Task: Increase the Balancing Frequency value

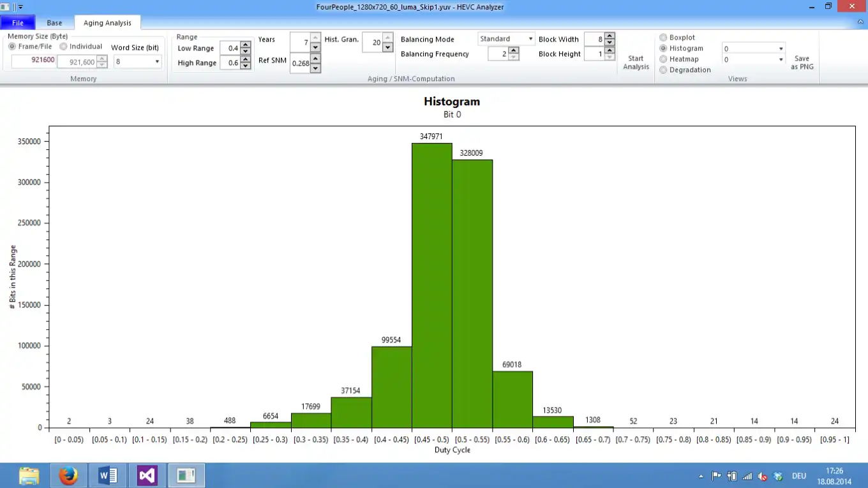Action: coord(514,50)
